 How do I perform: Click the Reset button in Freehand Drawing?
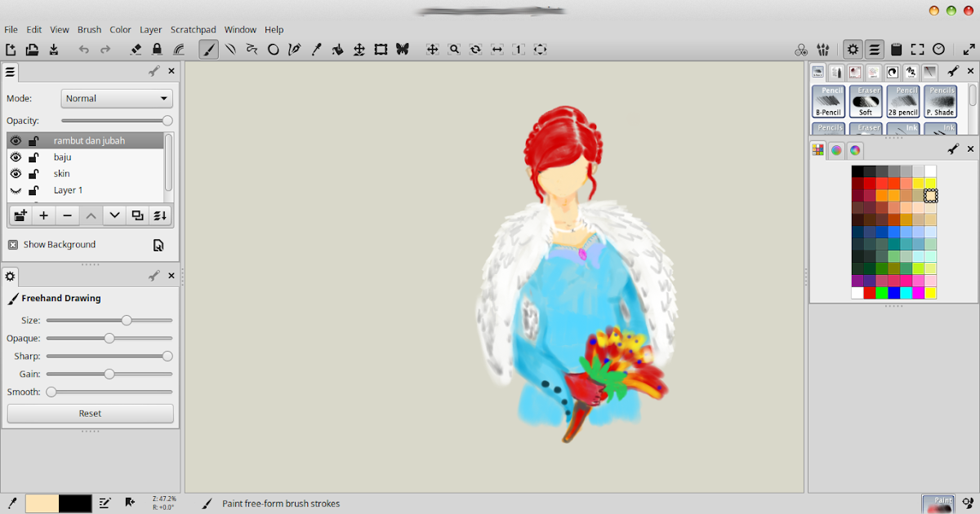tap(89, 413)
